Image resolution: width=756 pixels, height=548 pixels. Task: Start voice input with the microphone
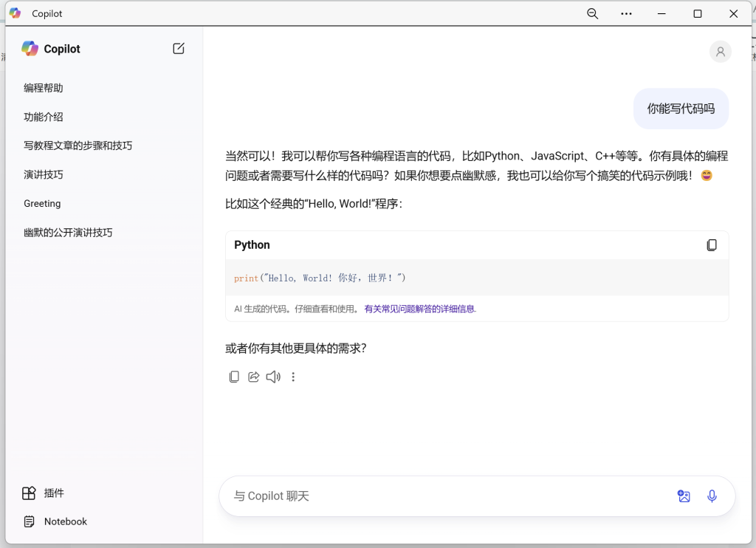[x=712, y=496]
